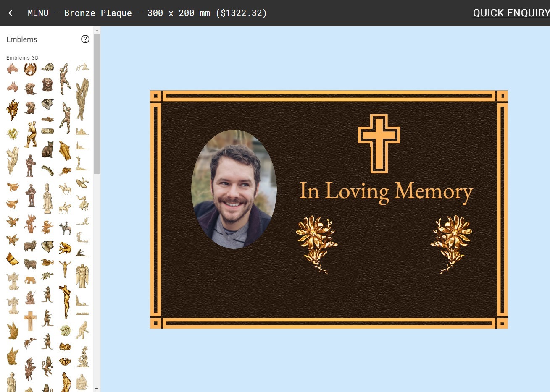Open the MENU Bronze Plaque title
Screen dimensions: 550x392
[x=147, y=13]
